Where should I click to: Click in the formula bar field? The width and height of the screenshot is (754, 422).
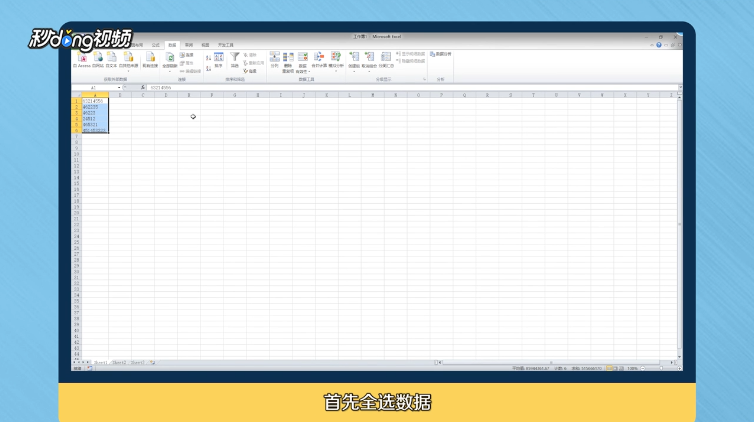click(x=412, y=87)
